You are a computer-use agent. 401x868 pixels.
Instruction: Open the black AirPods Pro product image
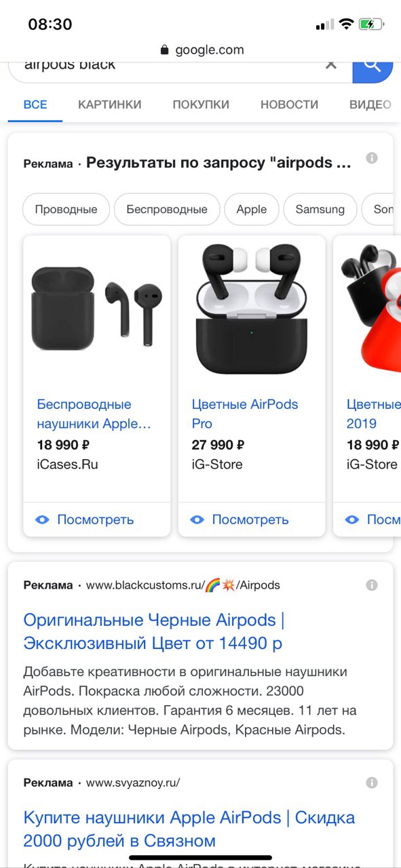pos(252,310)
